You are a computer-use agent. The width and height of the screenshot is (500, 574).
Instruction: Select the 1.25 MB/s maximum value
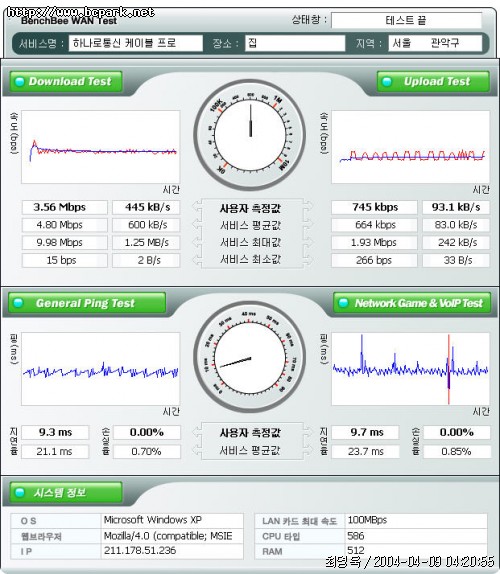[x=146, y=242]
